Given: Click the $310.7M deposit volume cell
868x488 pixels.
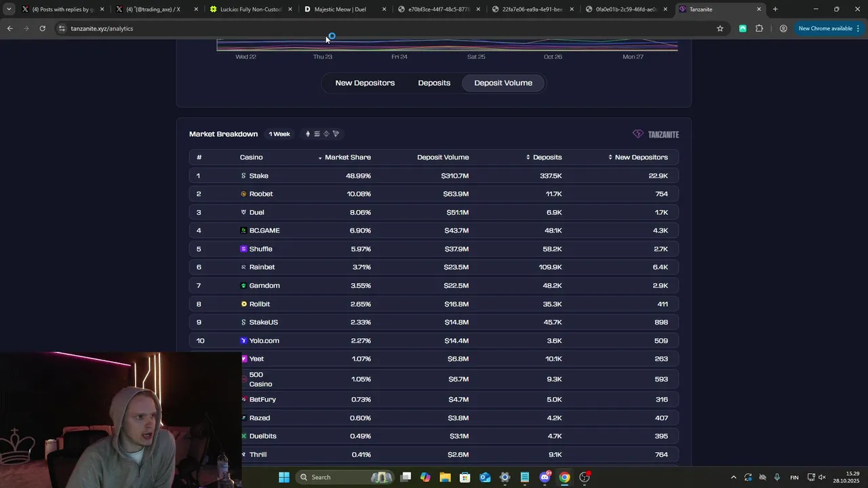Looking at the screenshot, I should pos(455,176).
